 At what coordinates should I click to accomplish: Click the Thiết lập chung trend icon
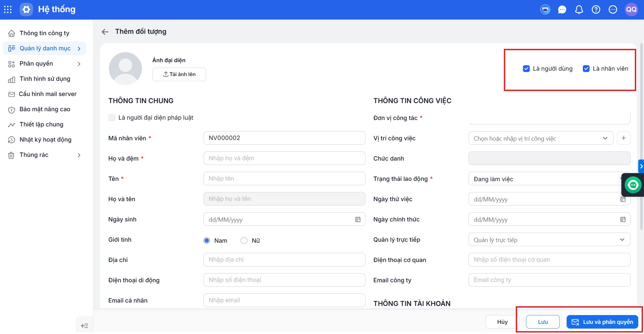click(11, 125)
